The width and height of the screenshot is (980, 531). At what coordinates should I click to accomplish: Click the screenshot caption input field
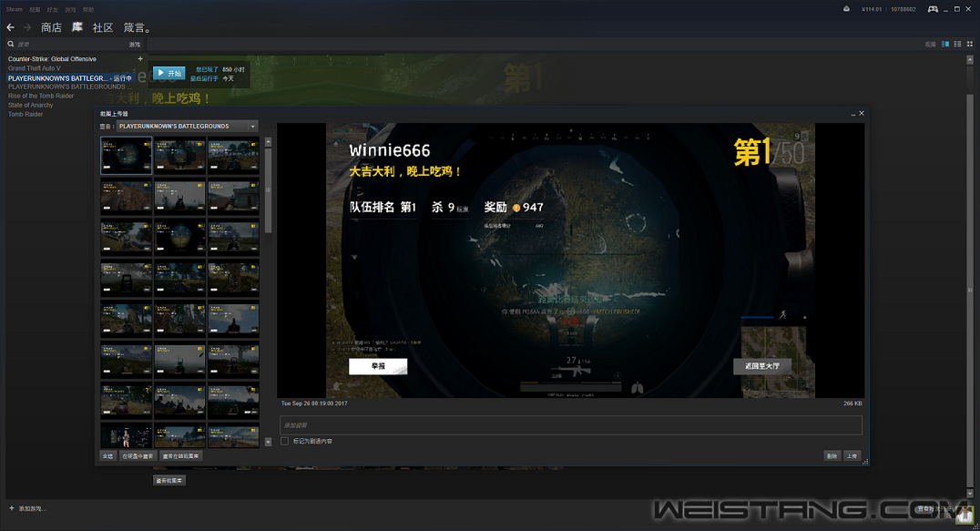[x=571, y=425]
